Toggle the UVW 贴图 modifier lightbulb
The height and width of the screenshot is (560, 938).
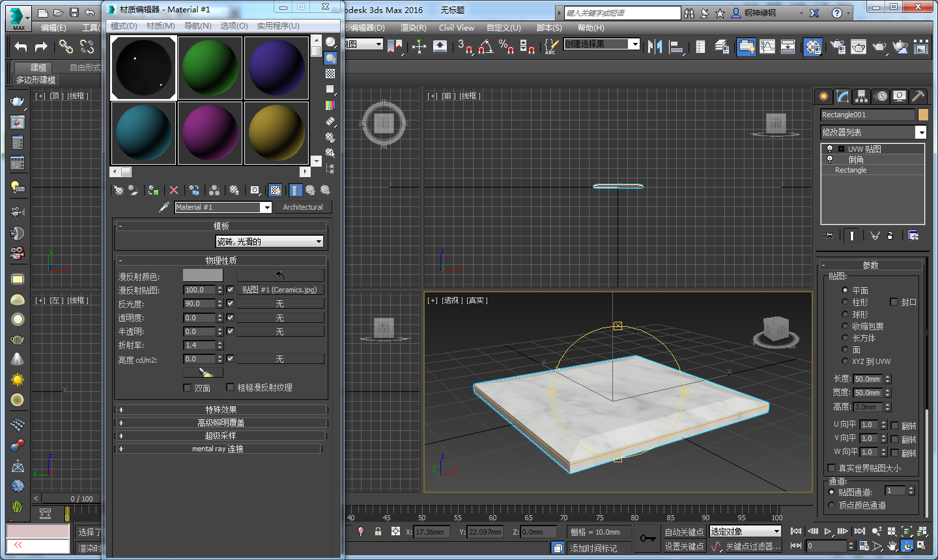[x=829, y=148]
